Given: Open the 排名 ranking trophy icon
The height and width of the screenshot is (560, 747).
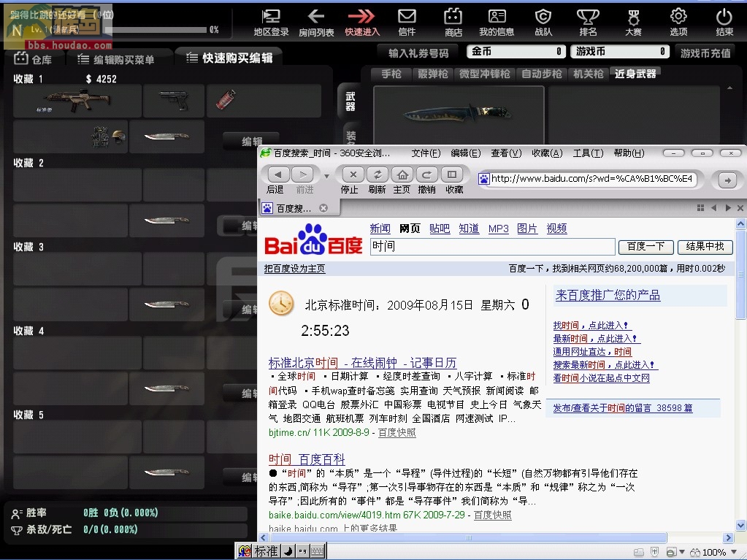Looking at the screenshot, I should 588,23.
